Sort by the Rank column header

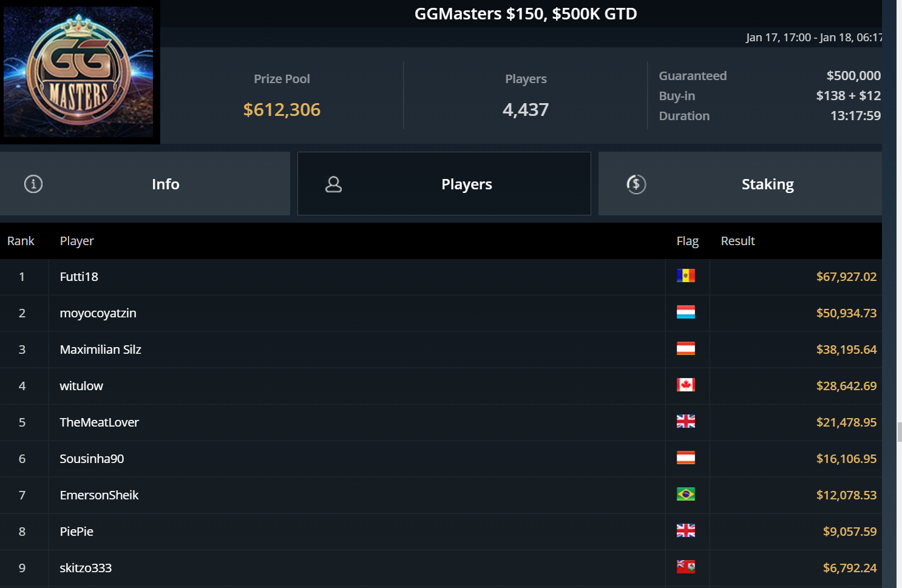pos(21,241)
